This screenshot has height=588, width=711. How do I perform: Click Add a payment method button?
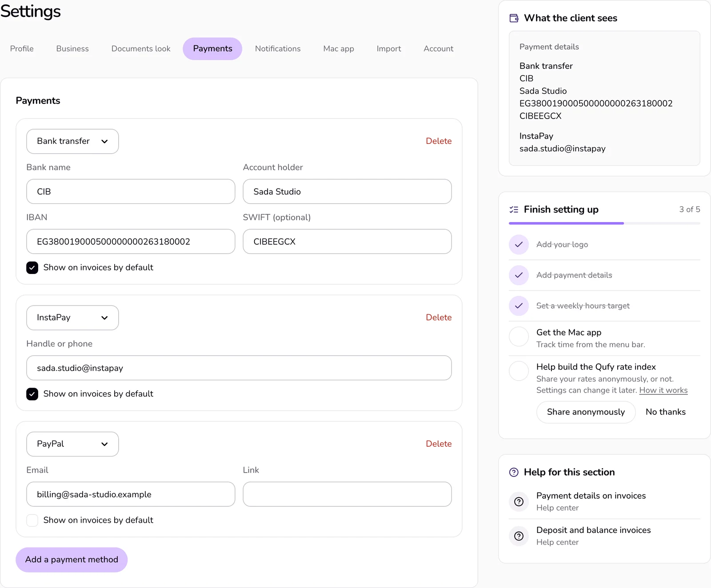[72, 560]
